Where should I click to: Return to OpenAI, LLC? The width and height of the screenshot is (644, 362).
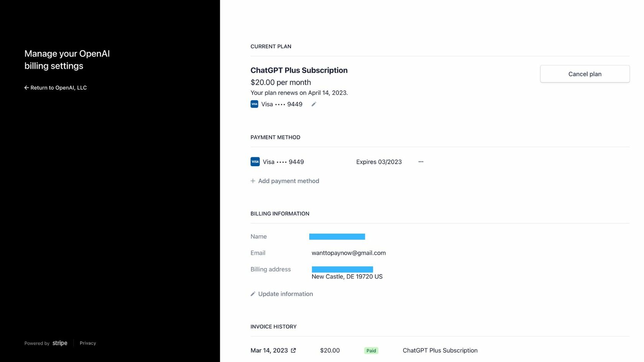coord(56,88)
